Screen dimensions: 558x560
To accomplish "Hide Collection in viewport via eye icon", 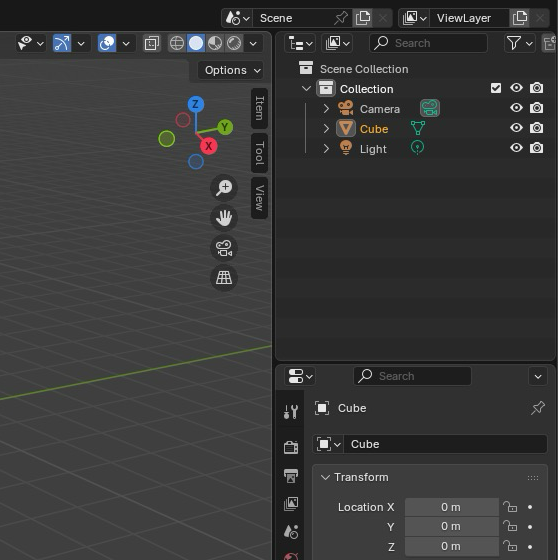I will [516, 88].
